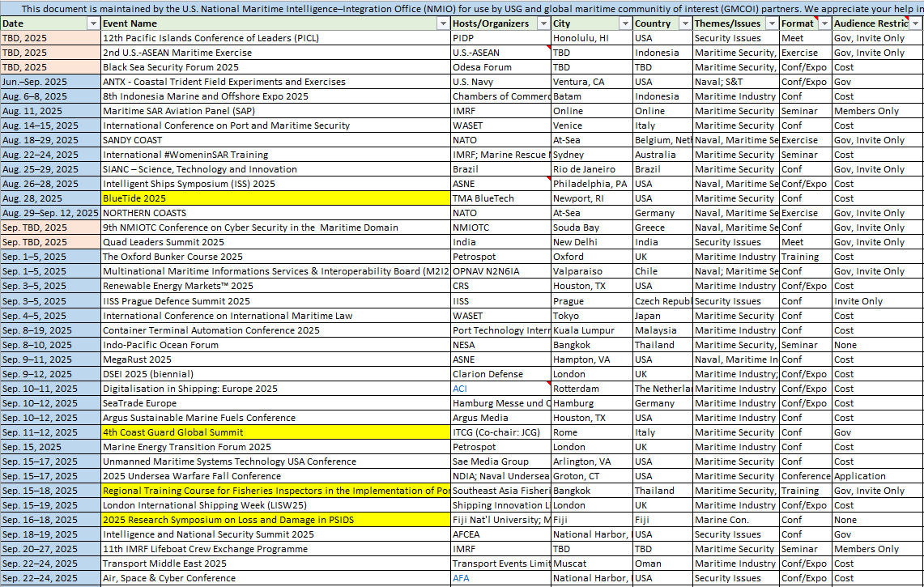Click the Souda Bay city cell
The image size is (924, 587).
tap(592, 228)
